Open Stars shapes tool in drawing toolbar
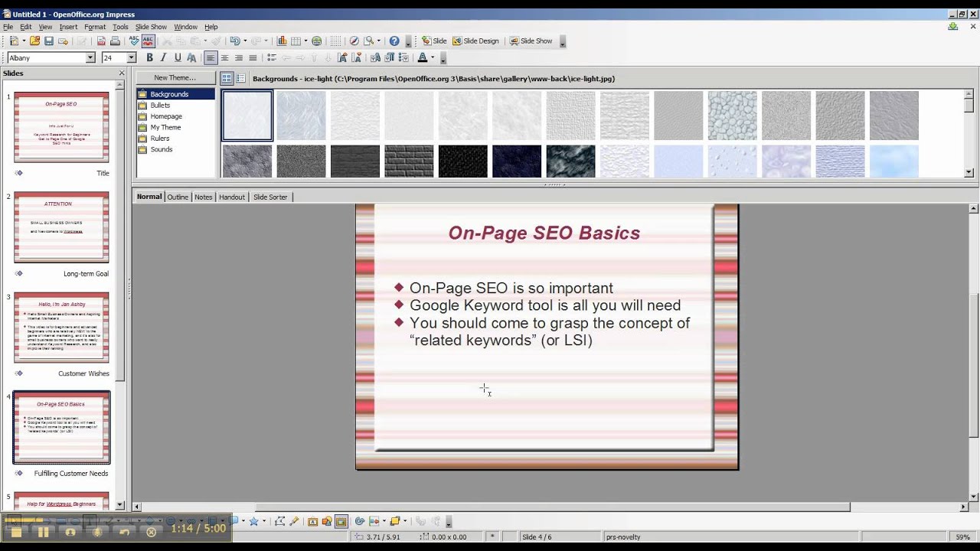980x551 pixels. (253, 521)
